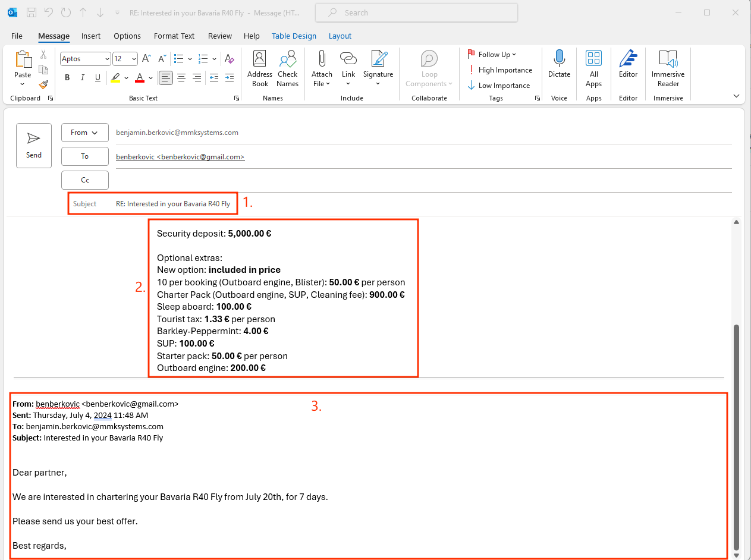Align text right
751x560 pixels.
tap(196, 77)
